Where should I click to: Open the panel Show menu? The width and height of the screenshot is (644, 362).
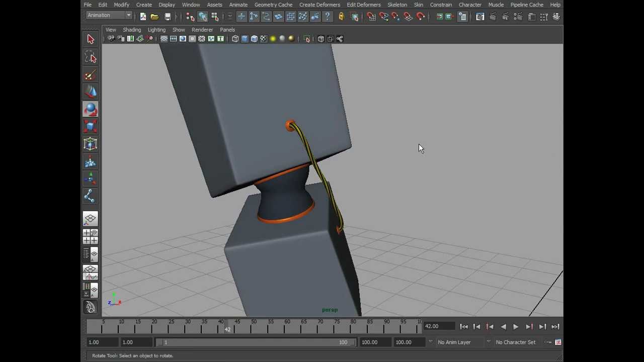(179, 30)
